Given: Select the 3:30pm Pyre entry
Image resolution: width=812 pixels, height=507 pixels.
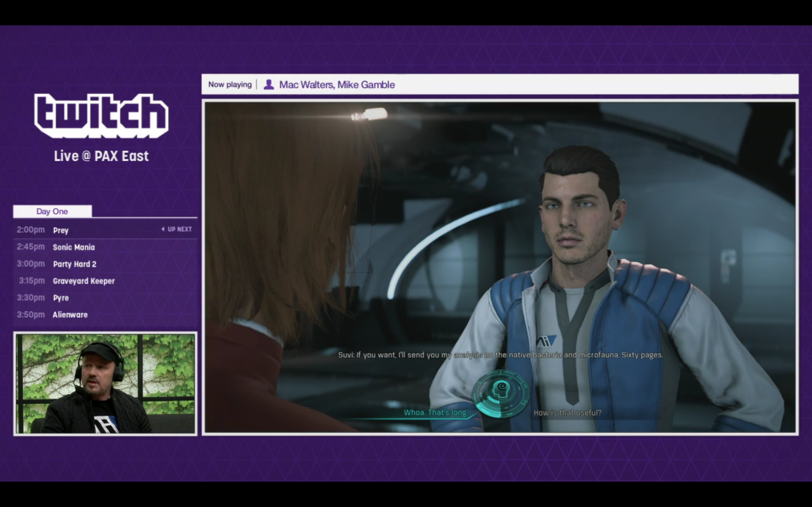Looking at the screenshot, I should tap(61, 298).
